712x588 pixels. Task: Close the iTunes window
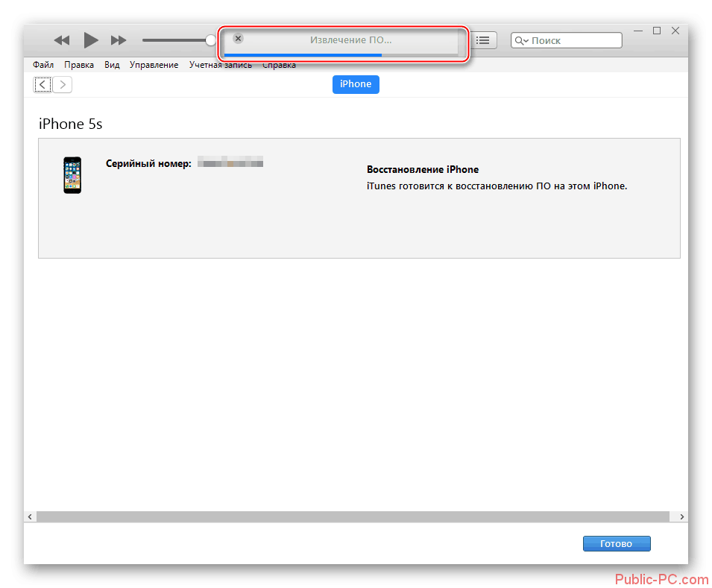pyautogui.click(x=675, y=31)
